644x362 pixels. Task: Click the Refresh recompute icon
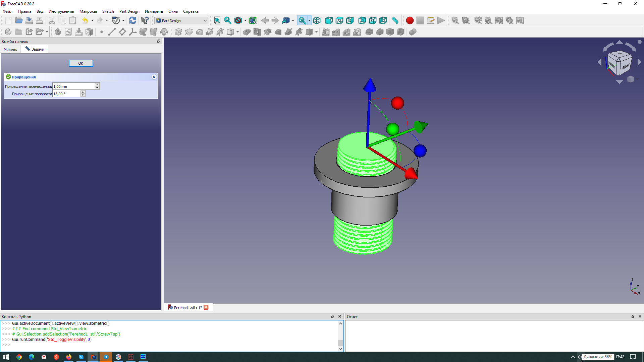(132, 20)
